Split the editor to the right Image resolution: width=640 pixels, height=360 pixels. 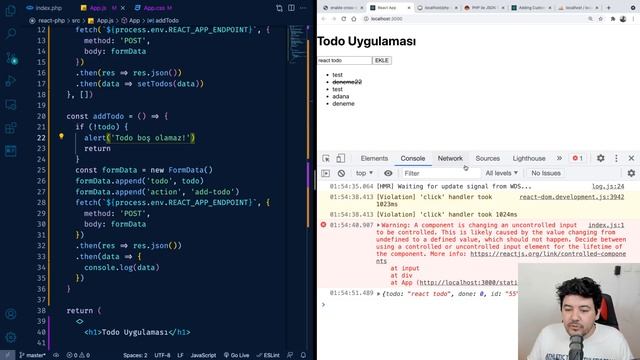click(291, 8)
